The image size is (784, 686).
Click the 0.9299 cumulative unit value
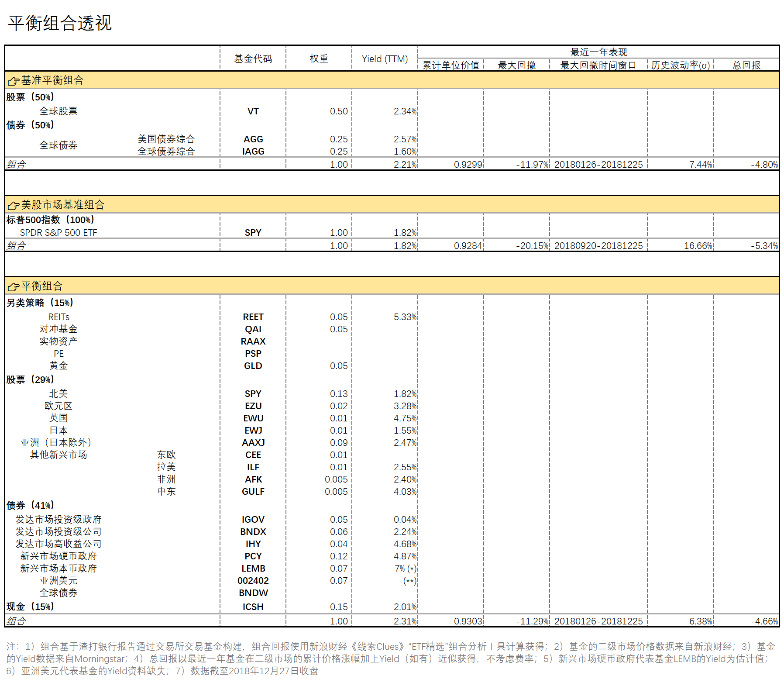pyautogui.click(x=468, y=165)
